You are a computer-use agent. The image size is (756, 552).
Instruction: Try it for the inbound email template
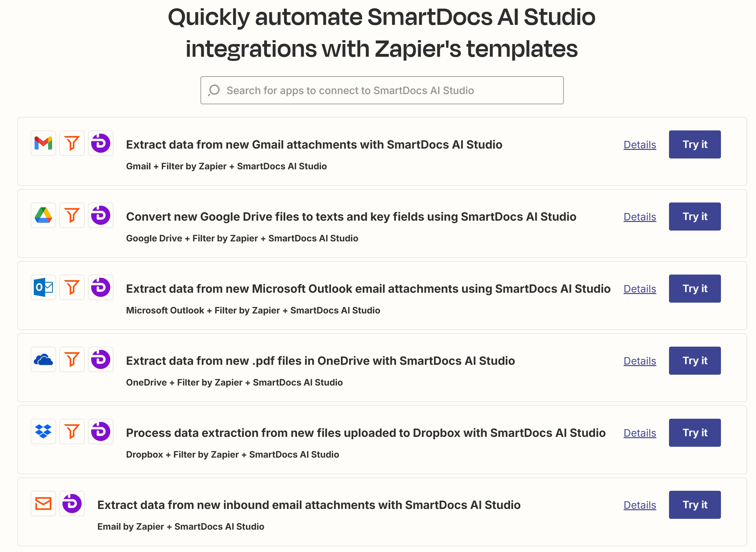pyautogui.click(x=695, y=505)
